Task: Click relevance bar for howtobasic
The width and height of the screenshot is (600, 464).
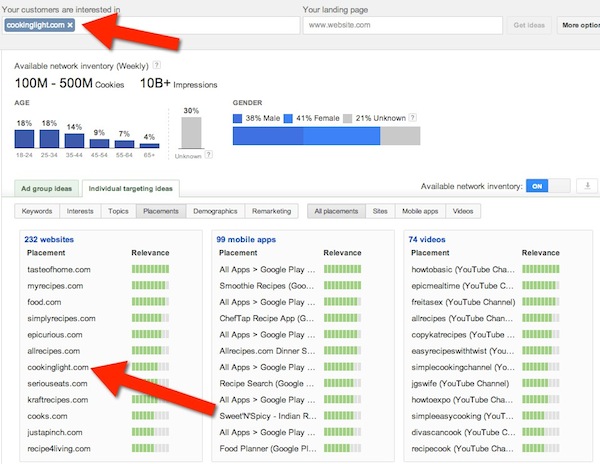Action: [541, 269]
